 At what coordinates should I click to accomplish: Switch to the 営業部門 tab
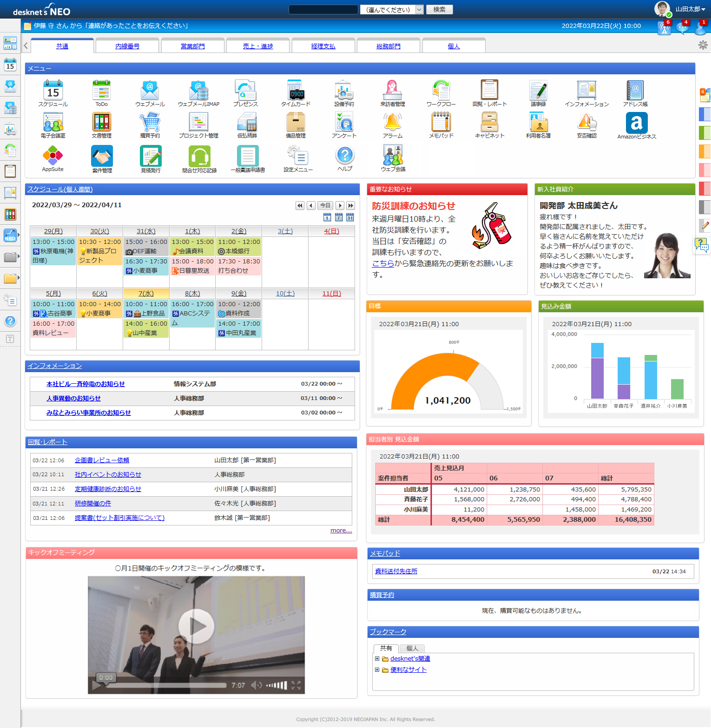(x=192, y=46)
